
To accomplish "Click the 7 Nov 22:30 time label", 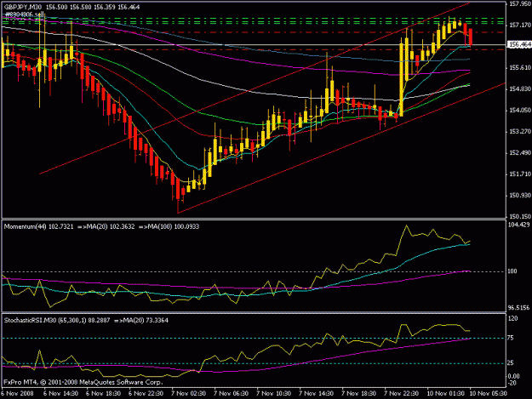I will [401, 394].
